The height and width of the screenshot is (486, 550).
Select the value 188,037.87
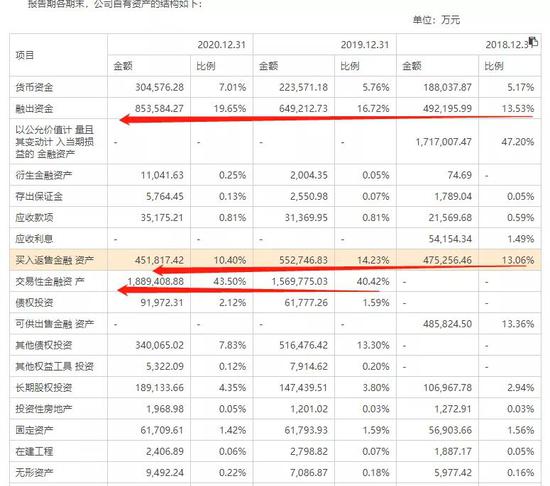click(448, 87)
